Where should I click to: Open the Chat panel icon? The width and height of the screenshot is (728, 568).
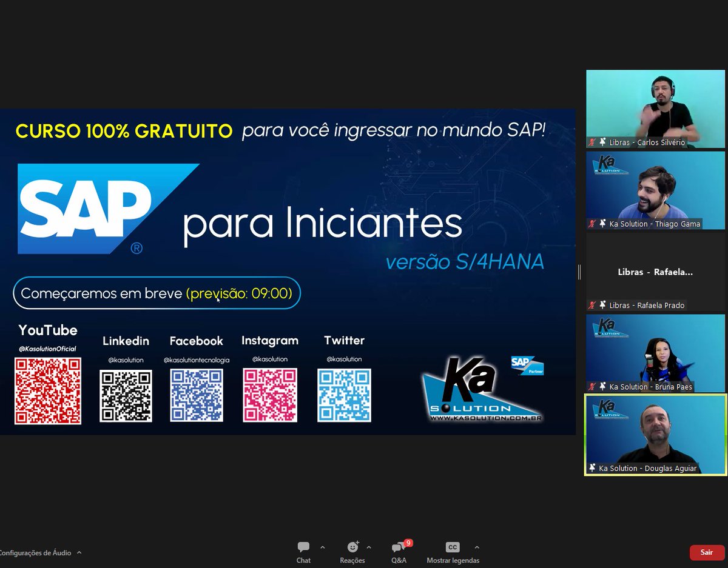point(303,547)
